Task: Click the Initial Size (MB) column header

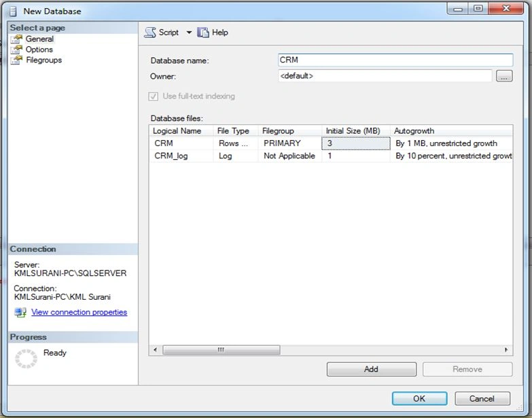Action: [356, 131]
